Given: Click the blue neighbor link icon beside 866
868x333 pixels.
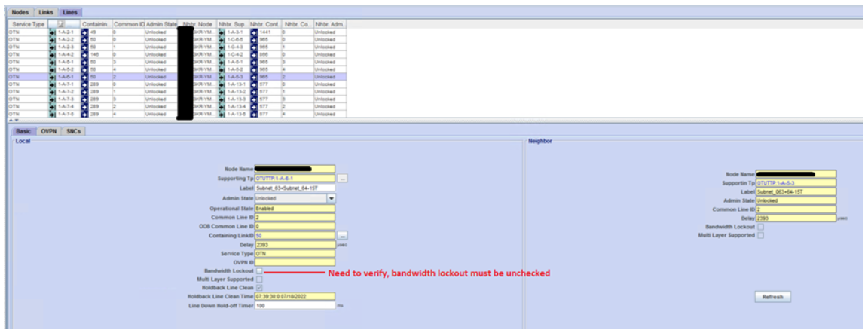Looking at the screenshot, I should [x=253, y=55].
